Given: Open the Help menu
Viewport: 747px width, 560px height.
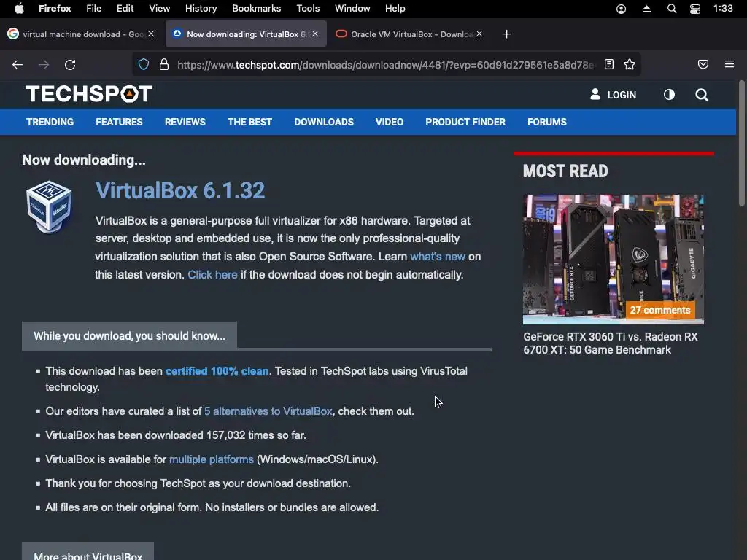Looking at the screenshot, I should click(x=395, y=9).
